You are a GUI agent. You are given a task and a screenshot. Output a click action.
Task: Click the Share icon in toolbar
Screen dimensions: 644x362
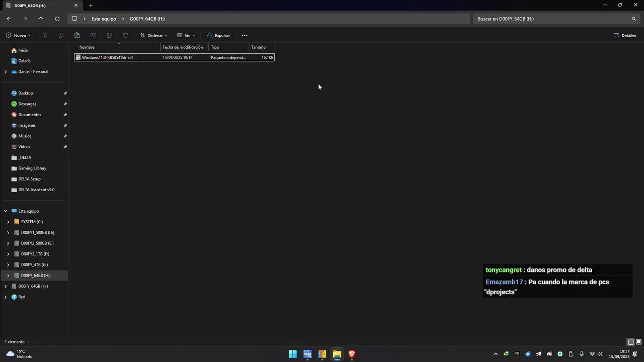109,35
